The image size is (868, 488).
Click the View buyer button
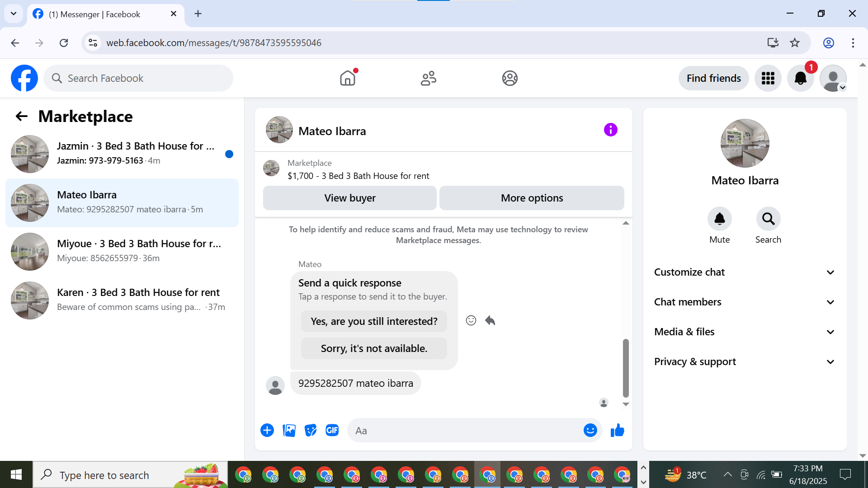click(x=350, y=198)
